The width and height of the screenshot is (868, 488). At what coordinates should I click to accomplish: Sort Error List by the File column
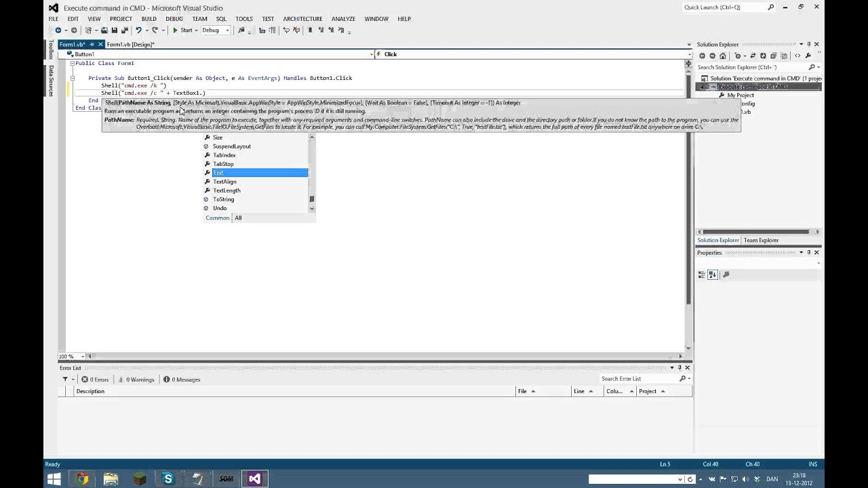[544, 391]
